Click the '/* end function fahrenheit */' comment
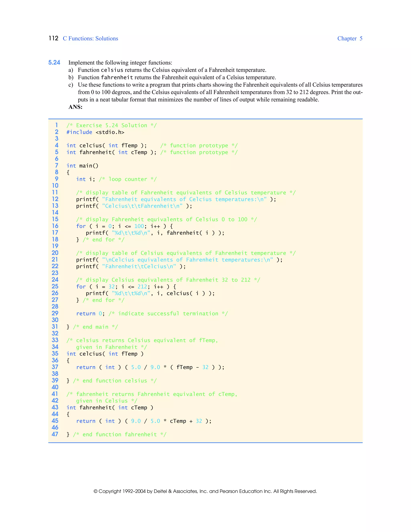Screen dimensions: 411x532 pos(120,434)
